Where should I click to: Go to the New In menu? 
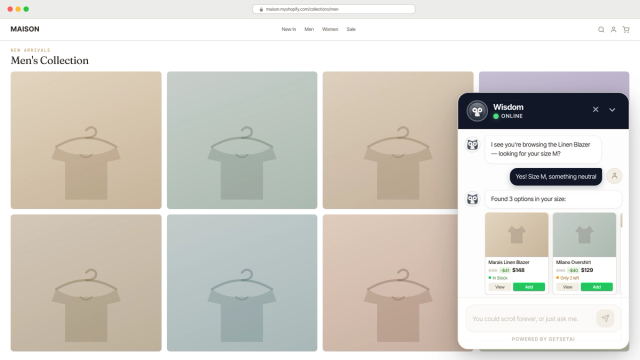click(289, 29)
